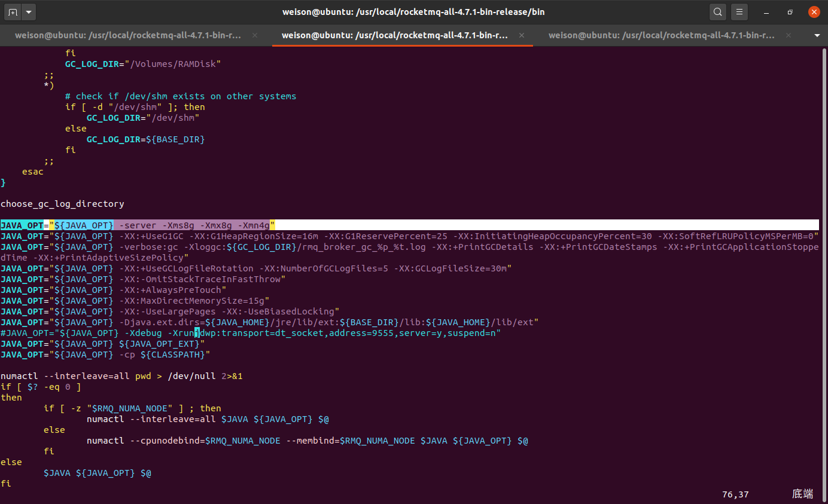Click the -verbose:gc option
Viewport: 828px width, 504px height.
149,247
